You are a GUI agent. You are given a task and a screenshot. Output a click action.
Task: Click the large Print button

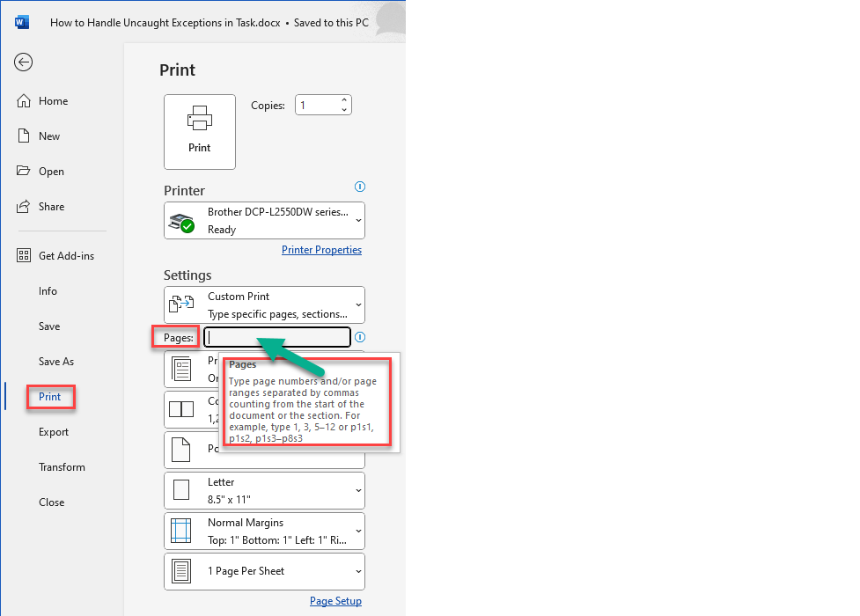200,132
